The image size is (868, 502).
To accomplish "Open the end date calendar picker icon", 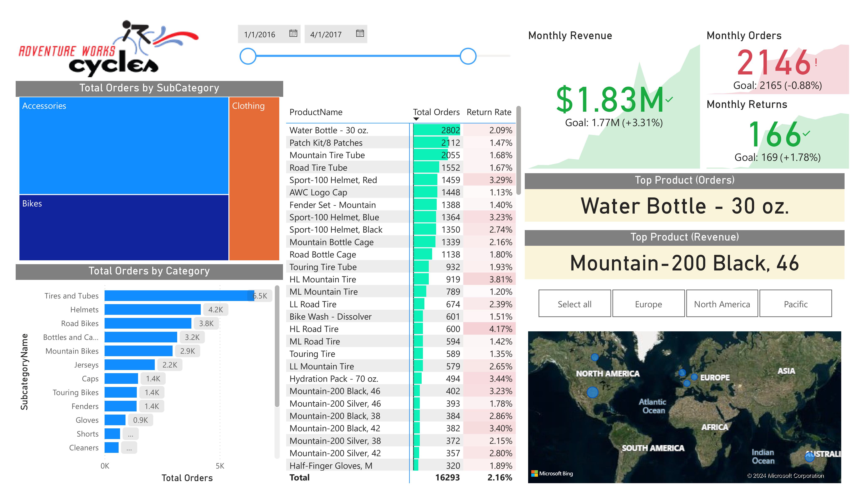I will (x=360, y=33).
